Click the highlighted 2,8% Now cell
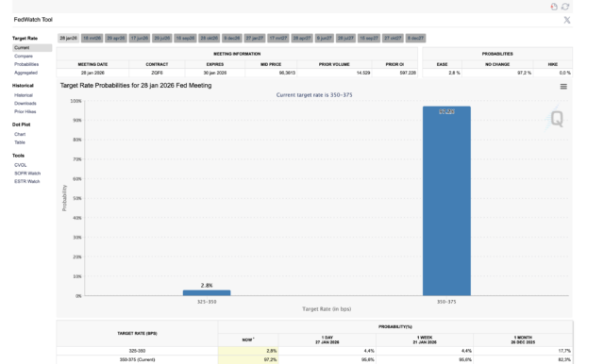The width and height of the screenshot is (604, 364). click(248, 351)
